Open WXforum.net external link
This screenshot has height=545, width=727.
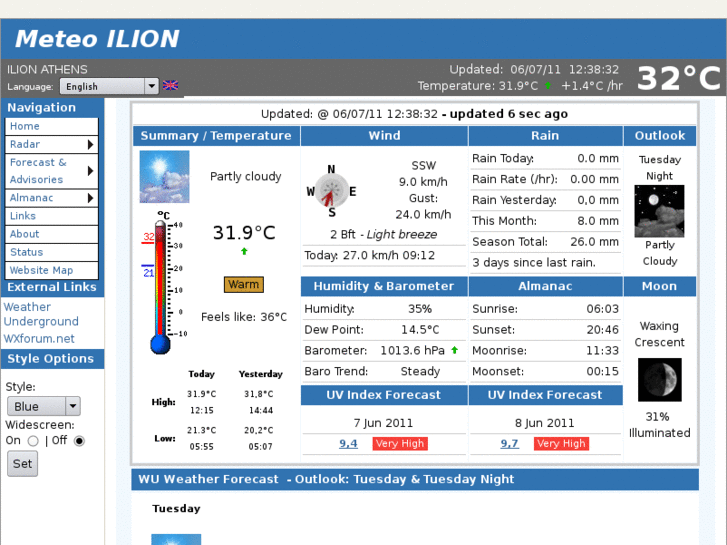pyautogui.click(x=39, y=339)
